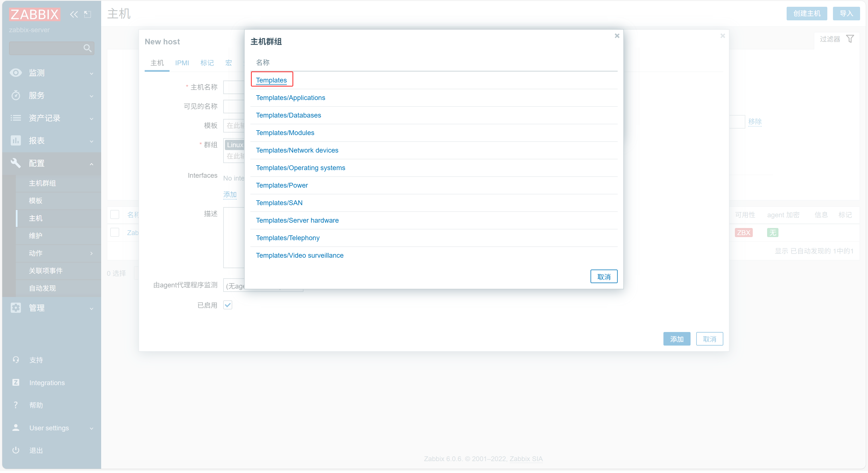Click the 配置 wrench icon
Viewport: 868px width, 473px height.
point(16,163)
